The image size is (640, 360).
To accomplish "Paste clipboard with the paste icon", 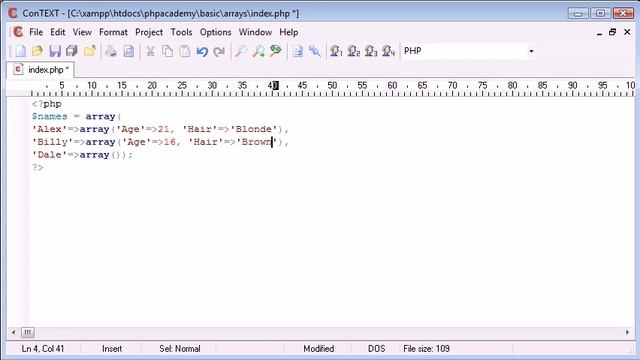I will pyautogui.click(x=185, y=51).
